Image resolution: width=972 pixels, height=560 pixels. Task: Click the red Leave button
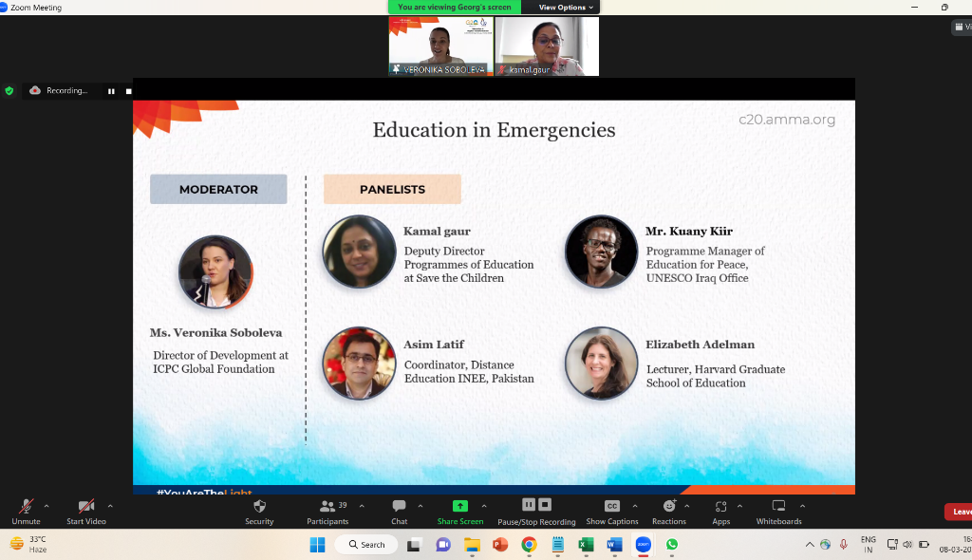(959, 512)
